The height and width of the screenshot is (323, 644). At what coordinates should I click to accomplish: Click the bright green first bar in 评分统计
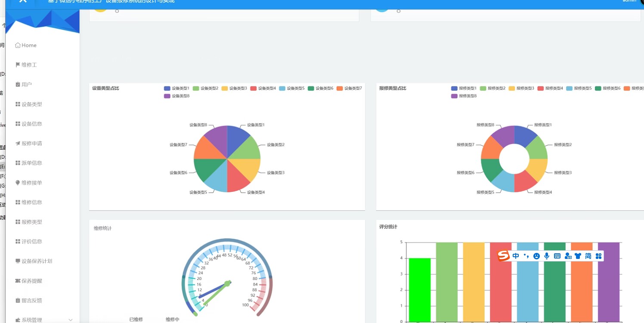(420, 289)
